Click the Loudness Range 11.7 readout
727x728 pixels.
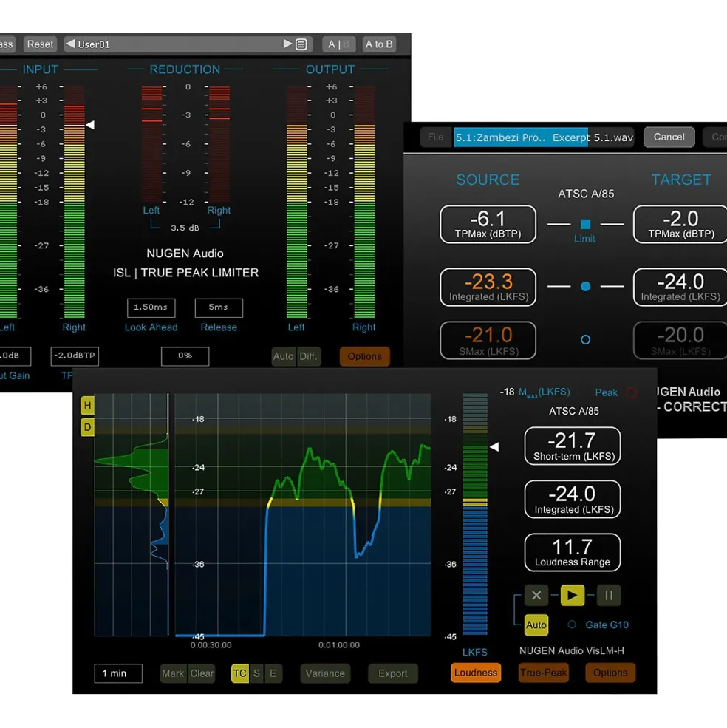tap(573, 553)
